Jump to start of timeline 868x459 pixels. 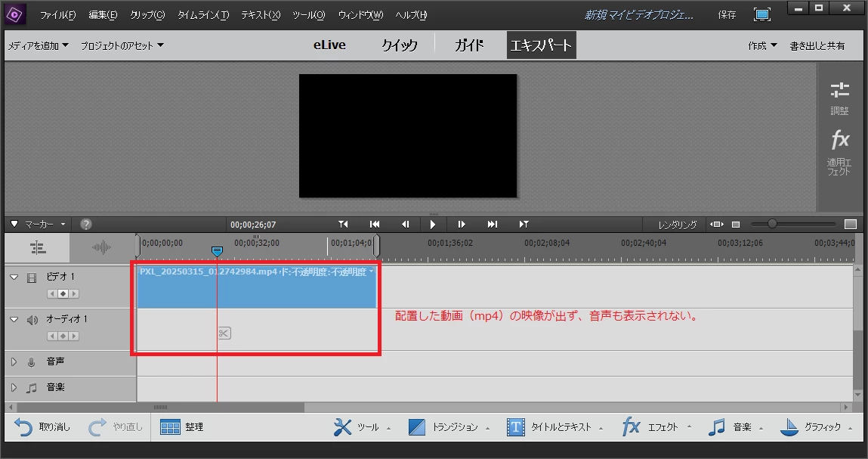[x=375, y=224]
